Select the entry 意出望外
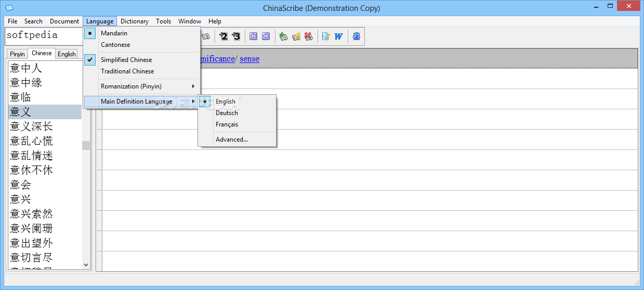Screen dimensions: 644x290 click(x=44, y=243)
